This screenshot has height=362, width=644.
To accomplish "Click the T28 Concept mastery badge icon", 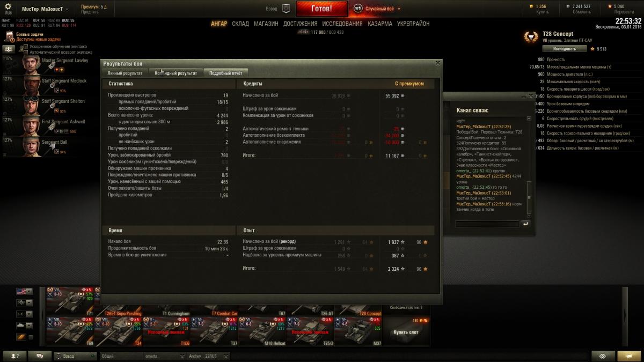I will 531,37.
